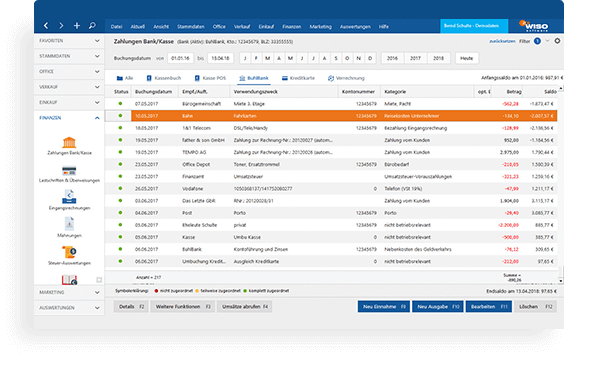Select the Office Depot row
This screenshot has height=392, width=600.
pos(331,164)
